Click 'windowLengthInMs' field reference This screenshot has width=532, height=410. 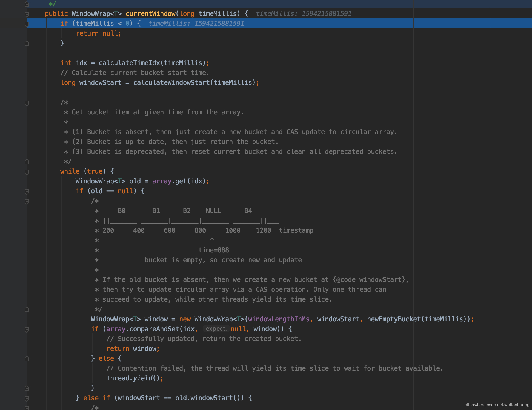click(279, 319)
